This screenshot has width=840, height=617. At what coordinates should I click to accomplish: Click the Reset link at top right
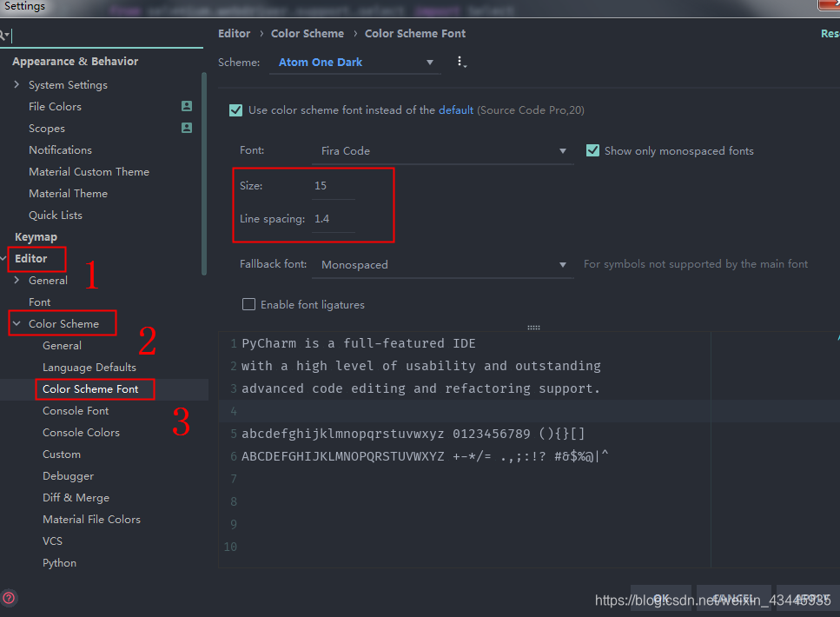tap(830, 33)
